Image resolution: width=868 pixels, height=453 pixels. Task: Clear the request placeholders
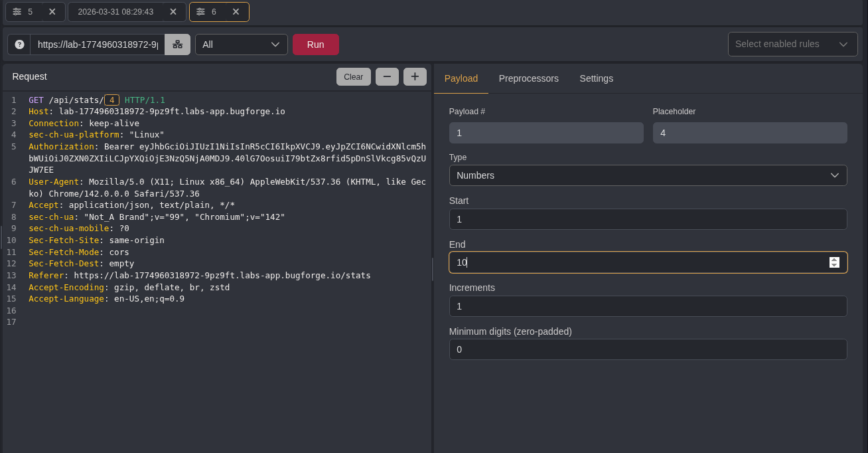353,76
